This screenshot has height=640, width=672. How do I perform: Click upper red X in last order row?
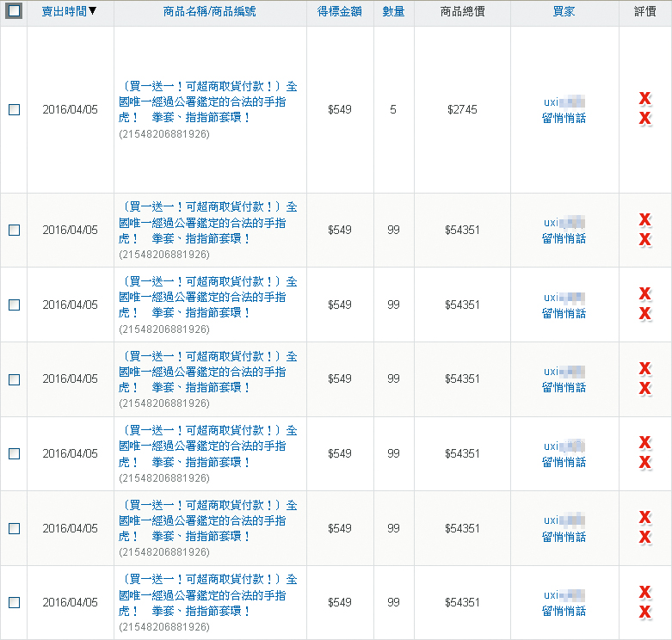point(645,592)
